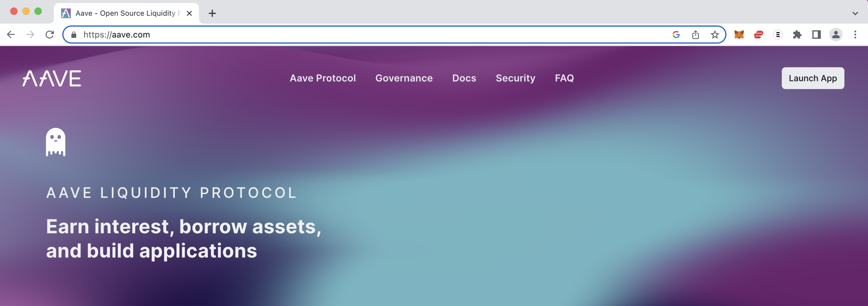The height and width of the screenshot is (306, 868).
Task: Click the lock icon in address bar
Action: click(74, 35)
